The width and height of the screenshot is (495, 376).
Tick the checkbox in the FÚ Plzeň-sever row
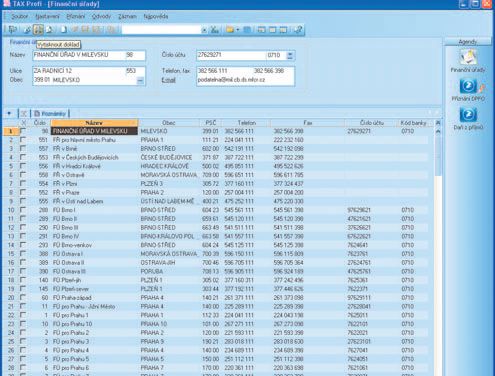[x=23, y=289]
